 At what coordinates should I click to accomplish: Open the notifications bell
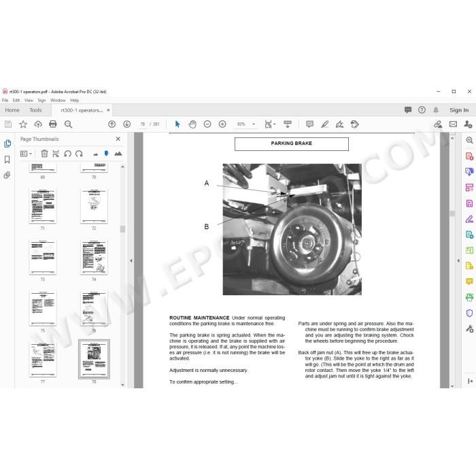pyautogui.click(x=436, y=110)
